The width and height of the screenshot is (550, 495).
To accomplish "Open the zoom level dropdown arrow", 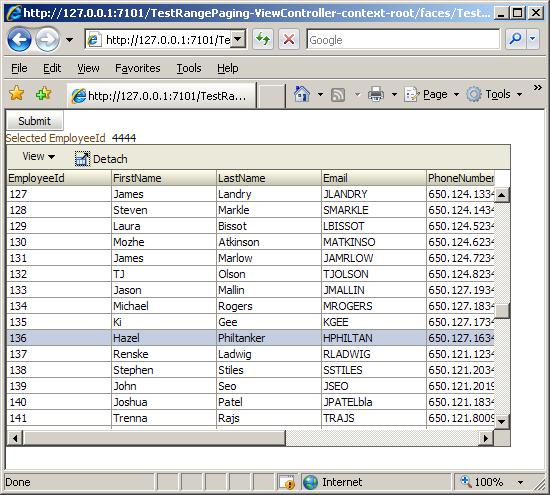I will coord(521,483).
